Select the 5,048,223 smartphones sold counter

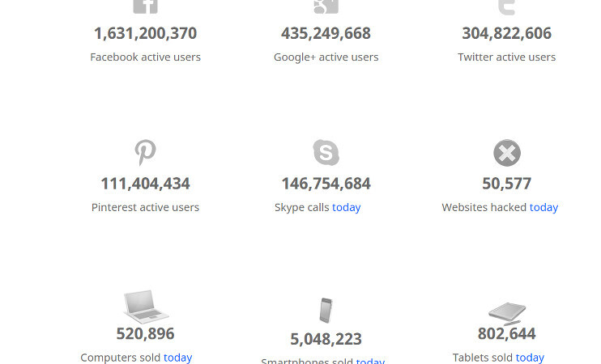[x=326, y=339]
